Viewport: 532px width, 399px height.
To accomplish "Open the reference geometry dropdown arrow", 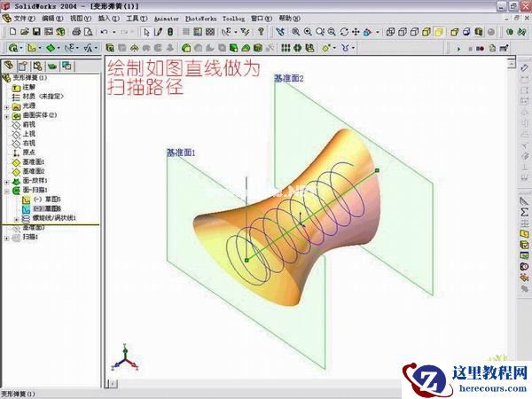I will pyautogui.click(x=334, y=48).
